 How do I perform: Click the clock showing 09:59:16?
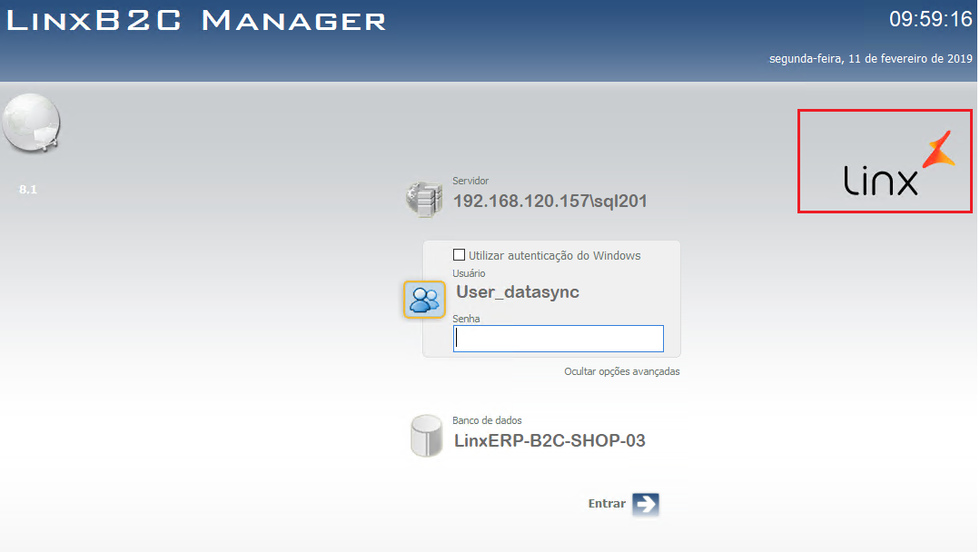[931, 19]
